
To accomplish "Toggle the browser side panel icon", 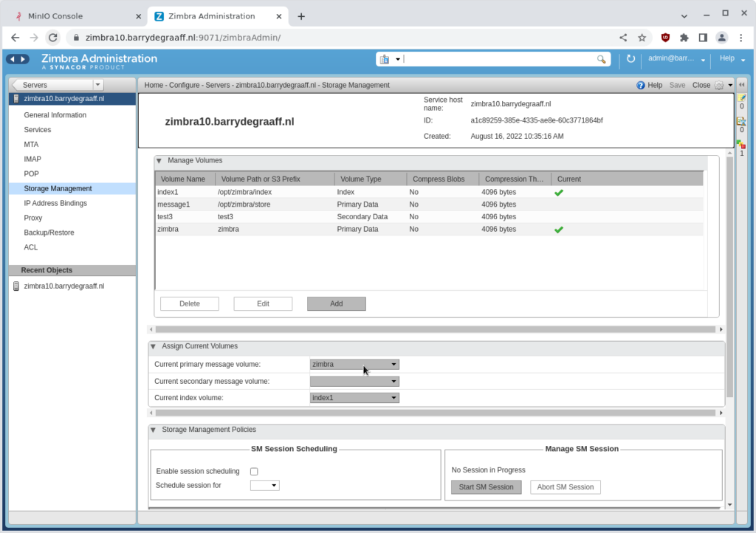I will click(703, 38).
